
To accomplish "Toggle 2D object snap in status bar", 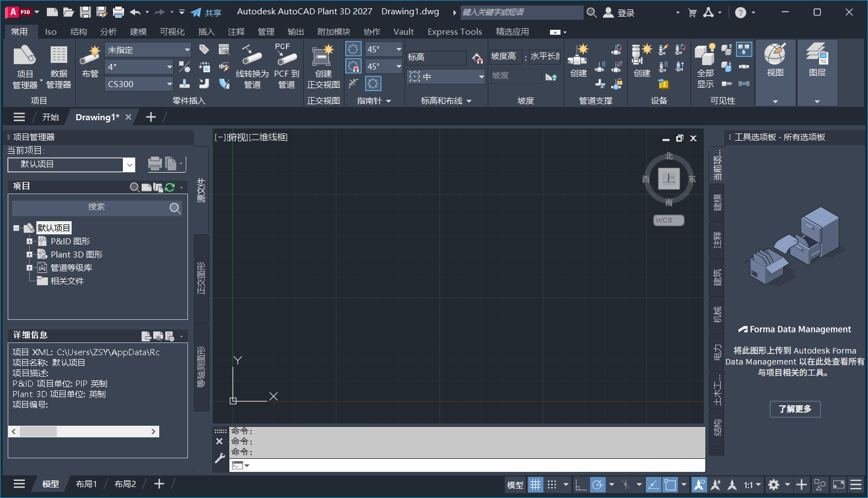I will coord(670,485).
